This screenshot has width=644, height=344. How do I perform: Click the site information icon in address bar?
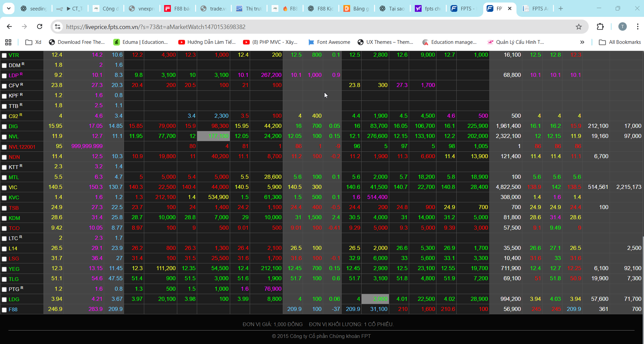[58, 27]
